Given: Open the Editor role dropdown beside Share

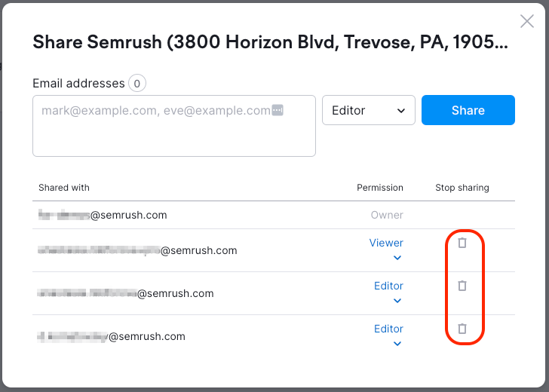Looking at the screenshot, I should [x=368, y=110].
